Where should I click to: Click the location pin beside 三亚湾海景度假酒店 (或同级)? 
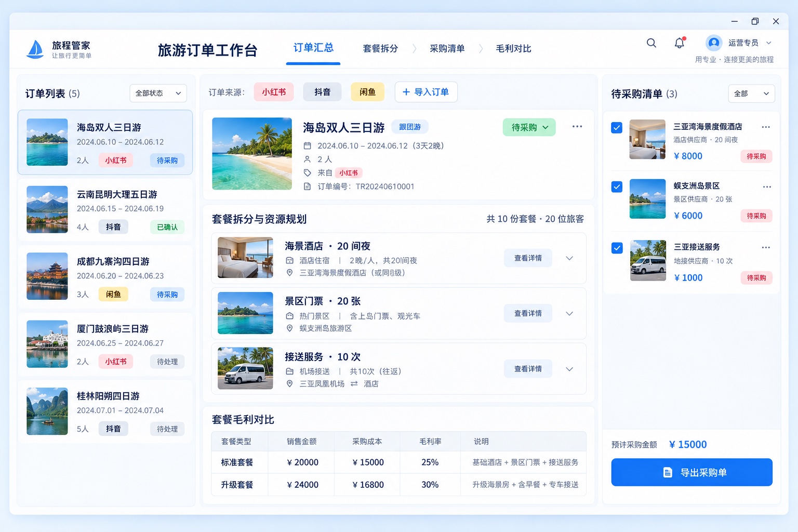(x=290, y=273)
